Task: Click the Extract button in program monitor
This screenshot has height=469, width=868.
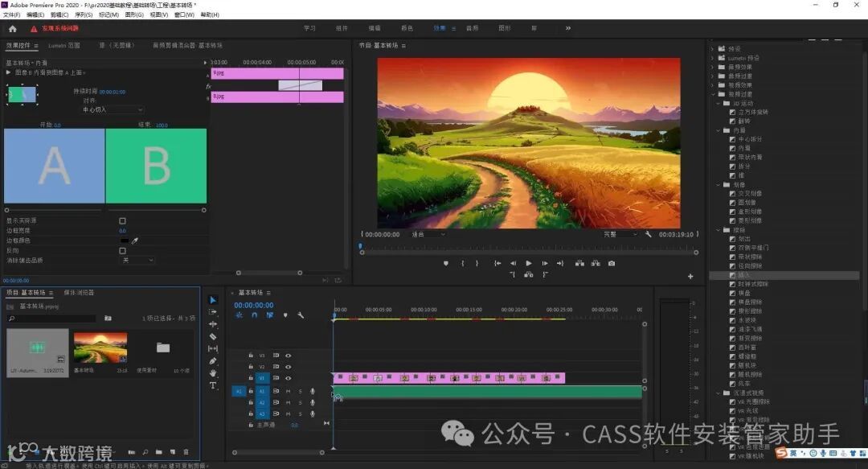Action: pos(596,263)
